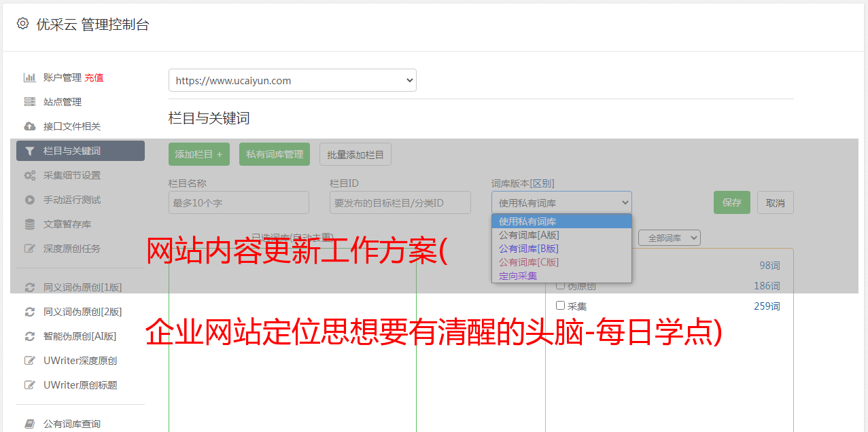Click the 添加栏目 + button
Viewport: 868px width, 432px height.
tap(199, 154)
